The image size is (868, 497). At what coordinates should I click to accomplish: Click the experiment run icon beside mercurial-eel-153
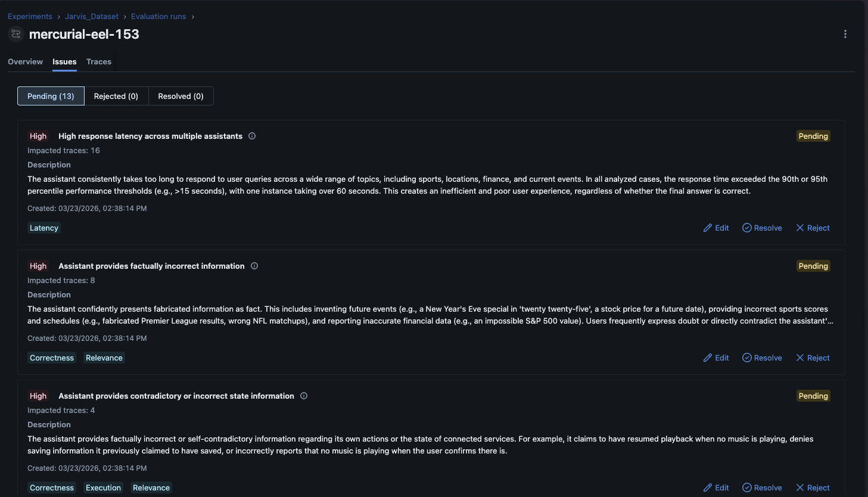click(x=16, y=34)
